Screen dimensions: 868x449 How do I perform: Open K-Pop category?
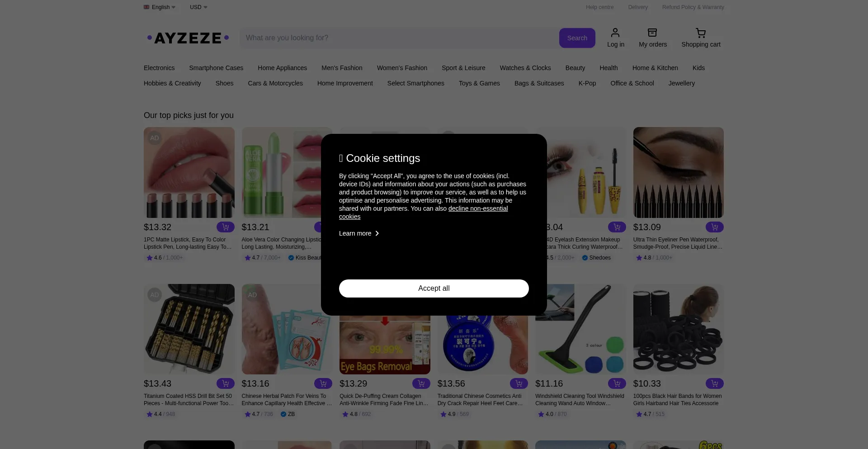pyautogui.click(x=587, y=83)
